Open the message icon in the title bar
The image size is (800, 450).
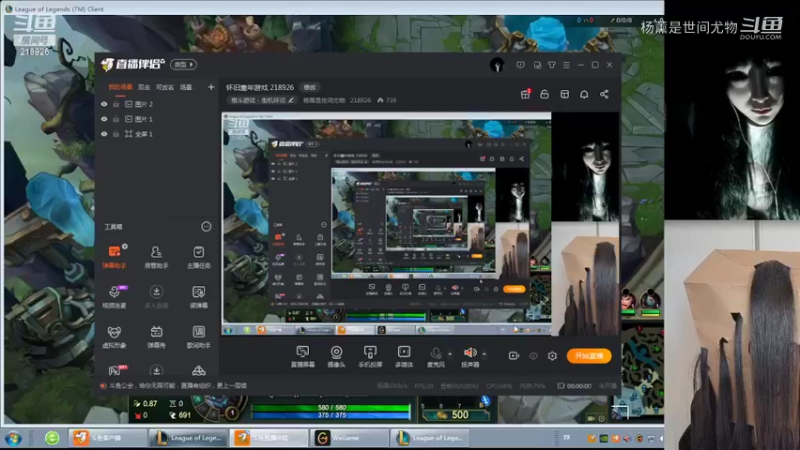pos(520,65)
